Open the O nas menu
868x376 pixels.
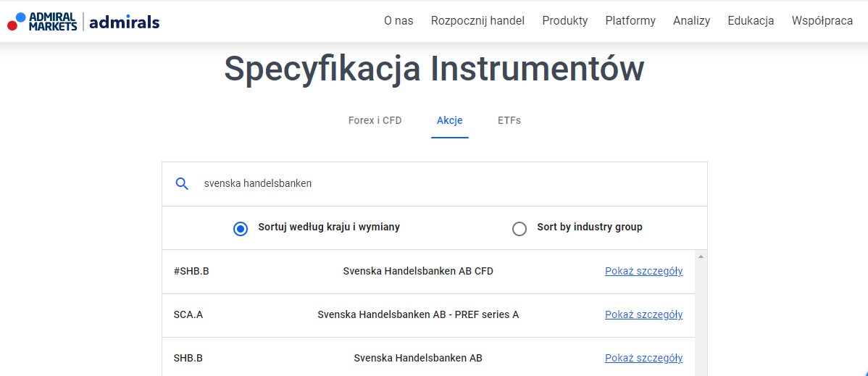point(398,21)
